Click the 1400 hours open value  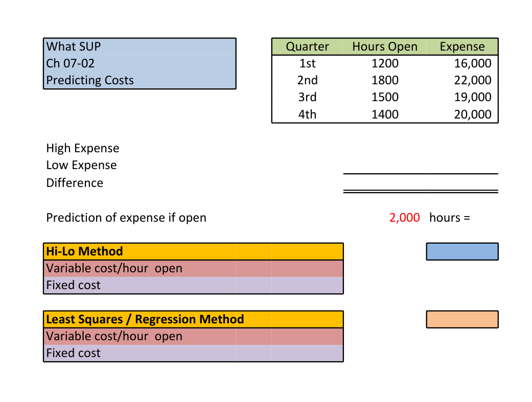coord(385,114)
